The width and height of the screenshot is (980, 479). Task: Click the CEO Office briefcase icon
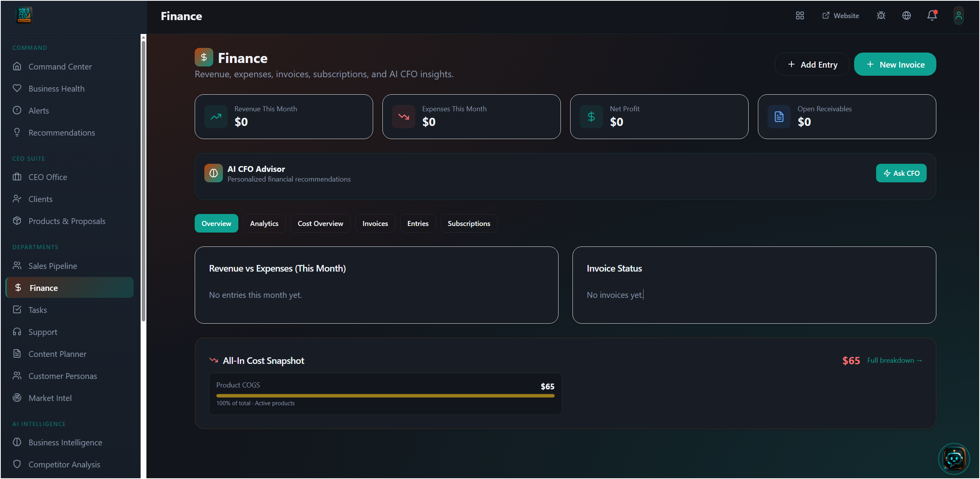pos(17,177)
